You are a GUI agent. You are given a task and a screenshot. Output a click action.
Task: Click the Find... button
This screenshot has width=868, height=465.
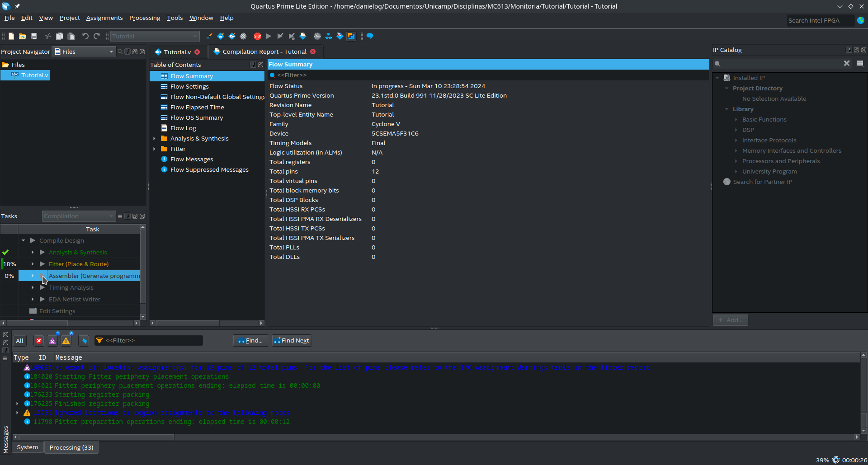click(x=250, y=340)
